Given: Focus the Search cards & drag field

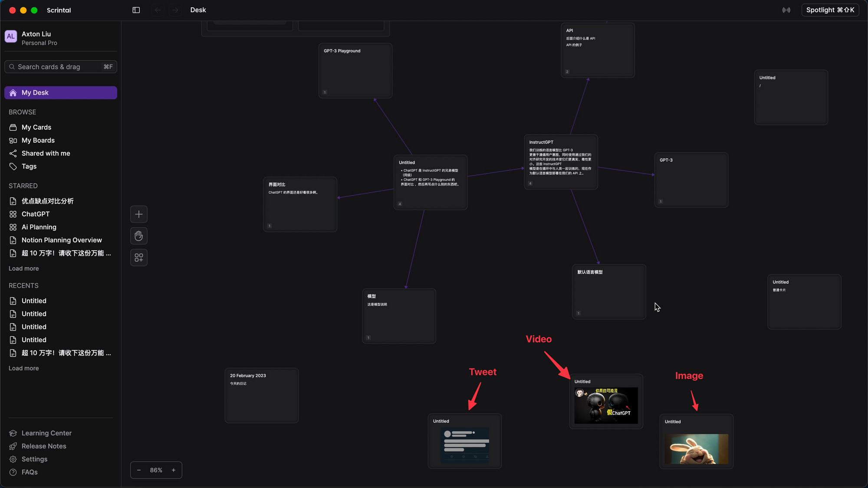Looking at the screenshot, I should click(61, 67).
